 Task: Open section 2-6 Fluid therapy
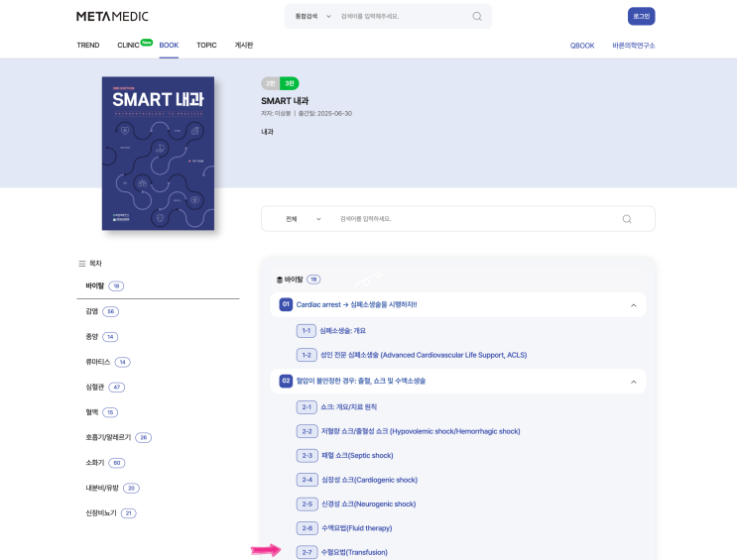344,528
